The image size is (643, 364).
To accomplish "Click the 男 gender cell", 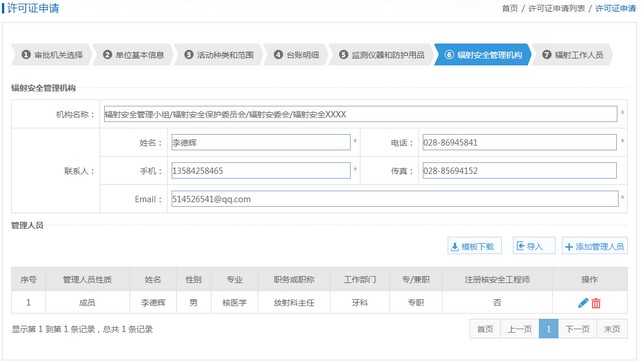I will click(x=194, y=303).
